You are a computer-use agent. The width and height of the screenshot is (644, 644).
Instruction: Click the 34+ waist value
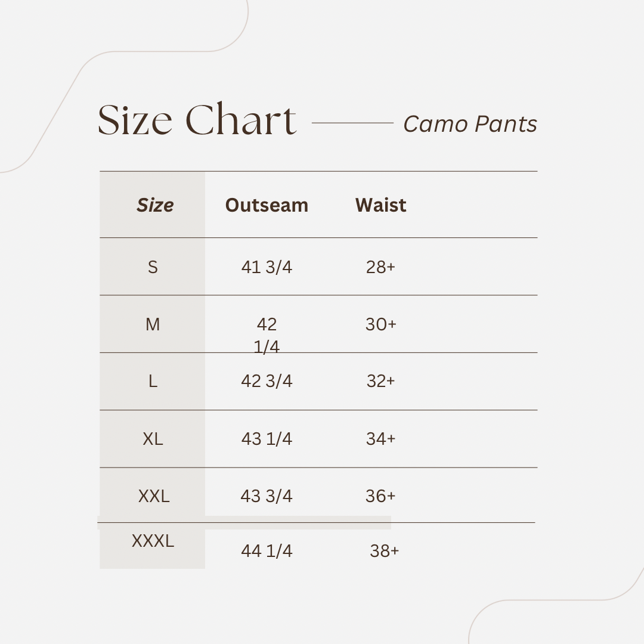[x=380, y=439]
